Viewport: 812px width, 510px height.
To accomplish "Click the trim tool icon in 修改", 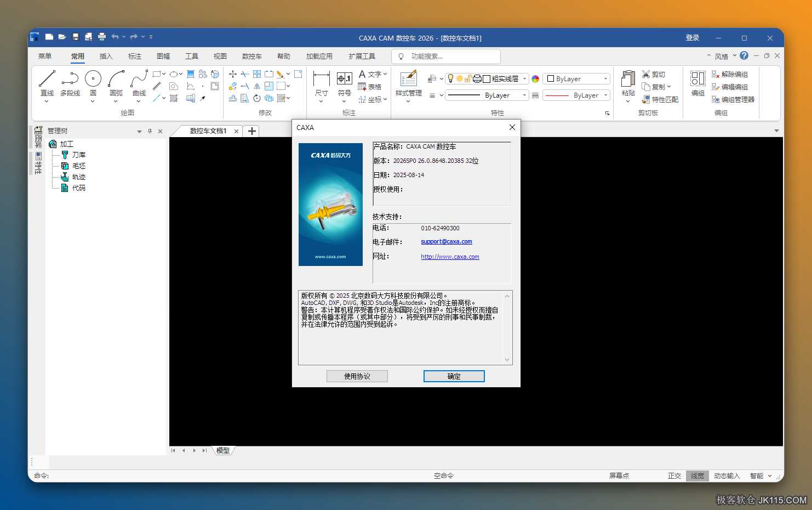I will [245, 74].
